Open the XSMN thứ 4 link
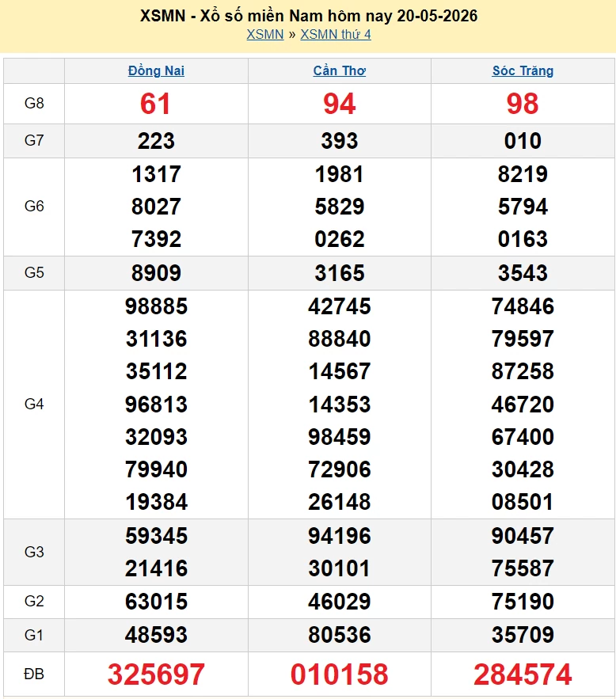 click(336, 34)
